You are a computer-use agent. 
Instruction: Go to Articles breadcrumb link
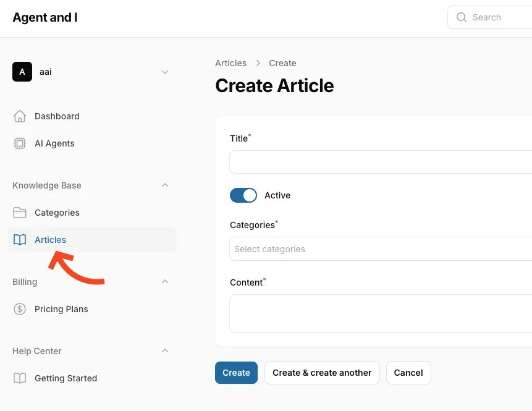230,63
